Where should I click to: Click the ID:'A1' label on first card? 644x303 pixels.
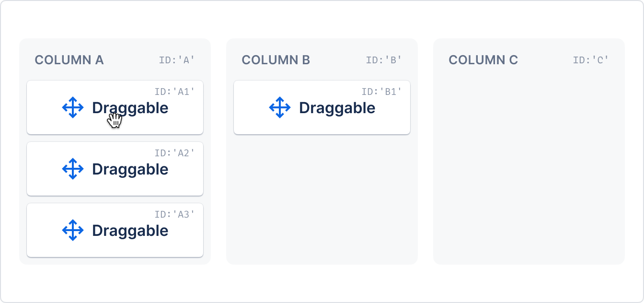[x=175, y=92]
